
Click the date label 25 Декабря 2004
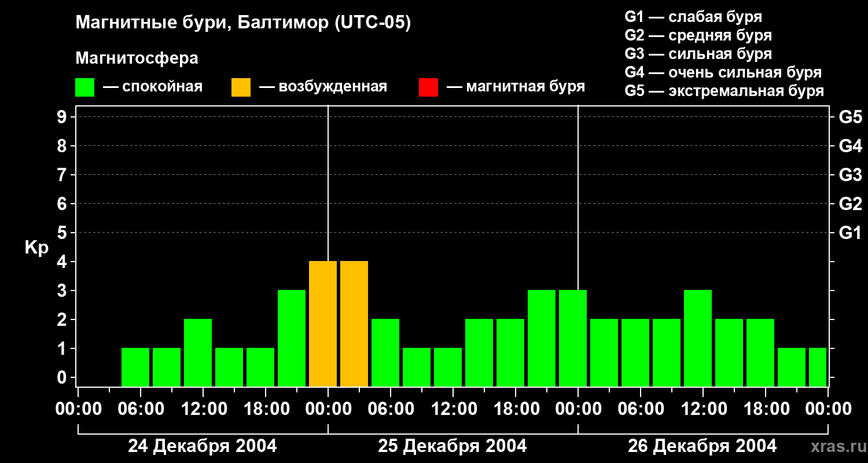[453, 446]
